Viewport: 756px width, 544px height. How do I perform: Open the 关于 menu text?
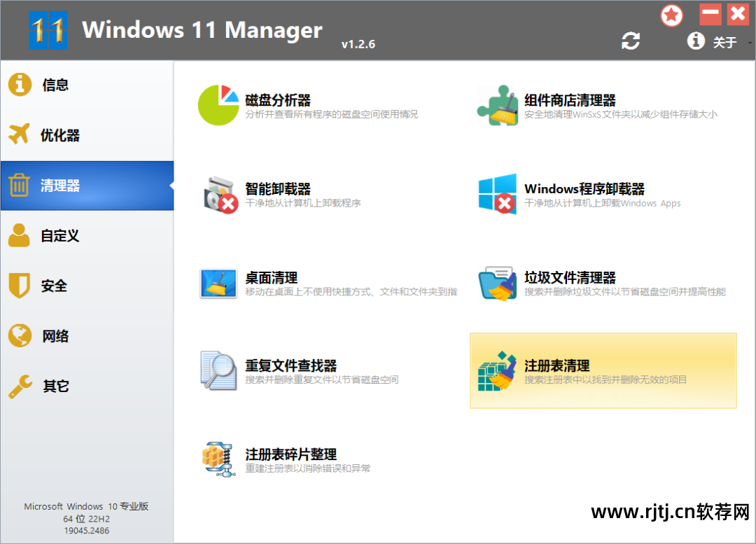(724, 43)
